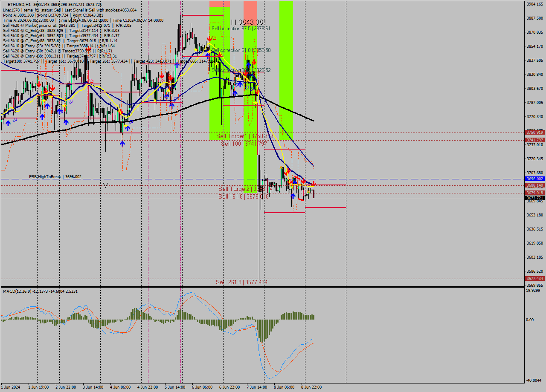Viewport: 546px width, 392px height.
Task: Click the red 3688.140 price tag on the axis
Action: coord(534,185)
